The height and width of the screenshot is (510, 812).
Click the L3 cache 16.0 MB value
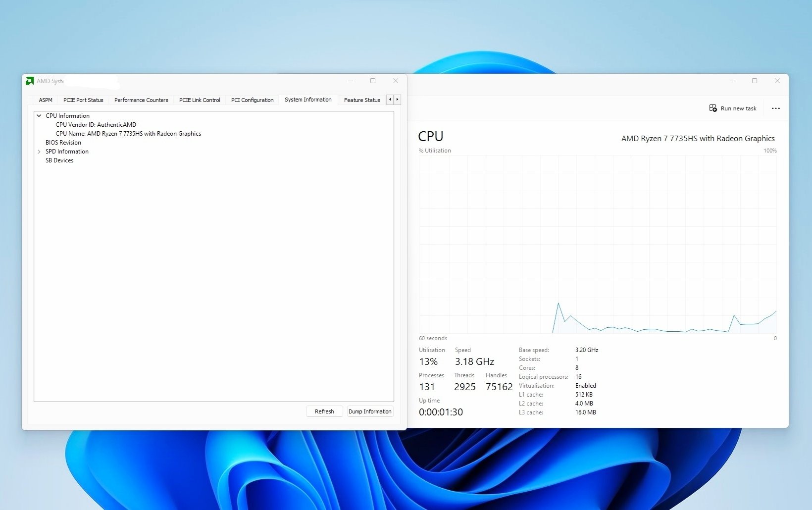[x=586, y=412]
